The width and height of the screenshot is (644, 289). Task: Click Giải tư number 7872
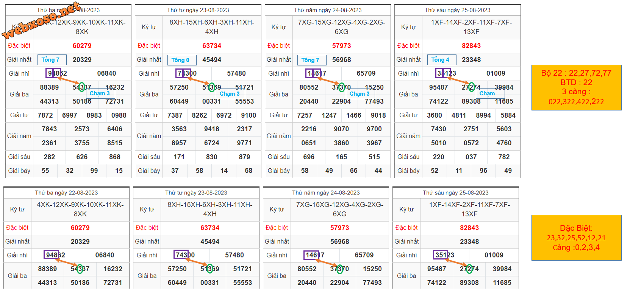pyautogui.click(x=45, y=115)
